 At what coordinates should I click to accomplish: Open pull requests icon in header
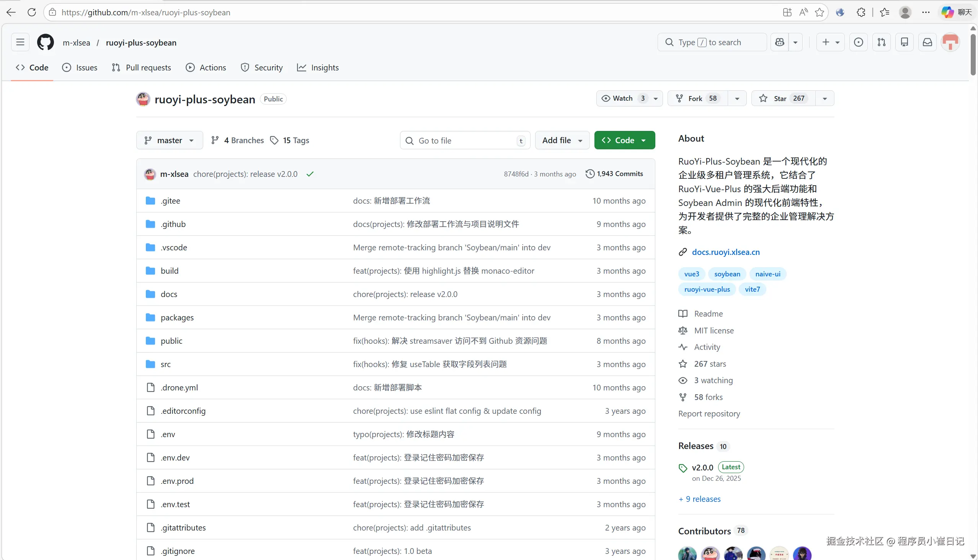[x=882, y=42]
